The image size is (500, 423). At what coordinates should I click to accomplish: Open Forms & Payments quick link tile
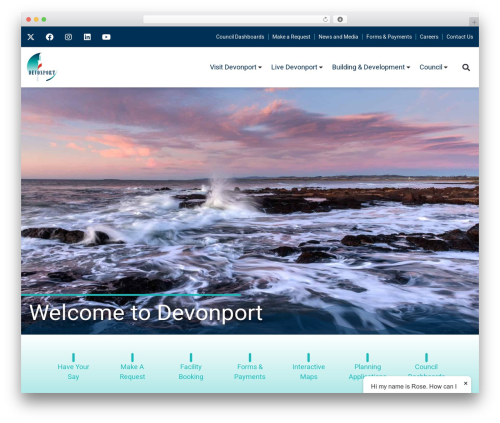pyautogui.click(x=250, y=367)
